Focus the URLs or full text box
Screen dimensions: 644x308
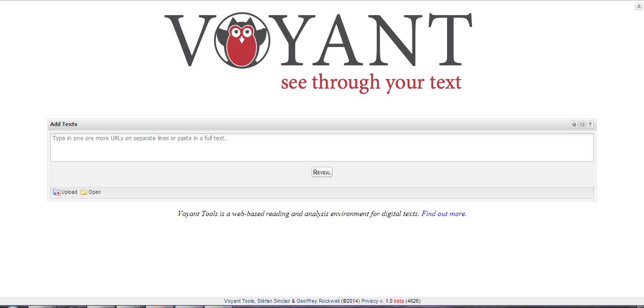pos(322,147)
